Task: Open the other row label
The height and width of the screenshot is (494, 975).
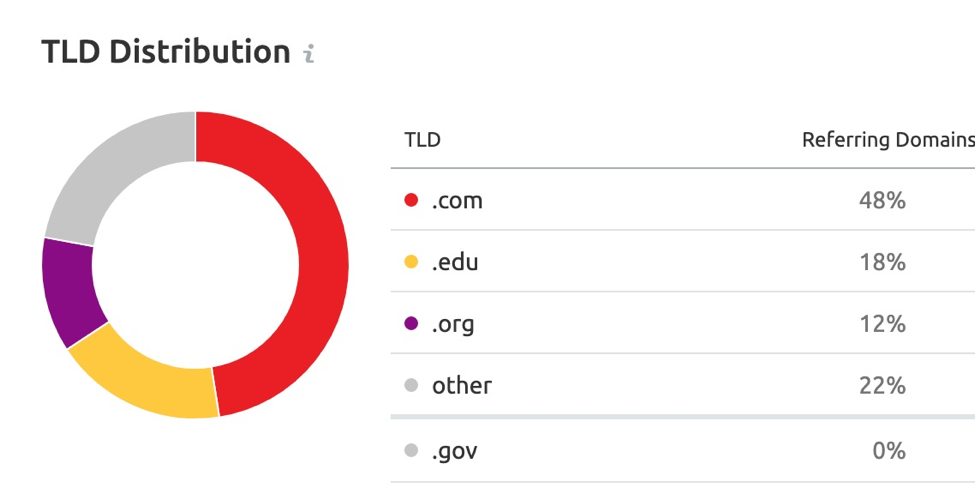Action: click(461, 386)
